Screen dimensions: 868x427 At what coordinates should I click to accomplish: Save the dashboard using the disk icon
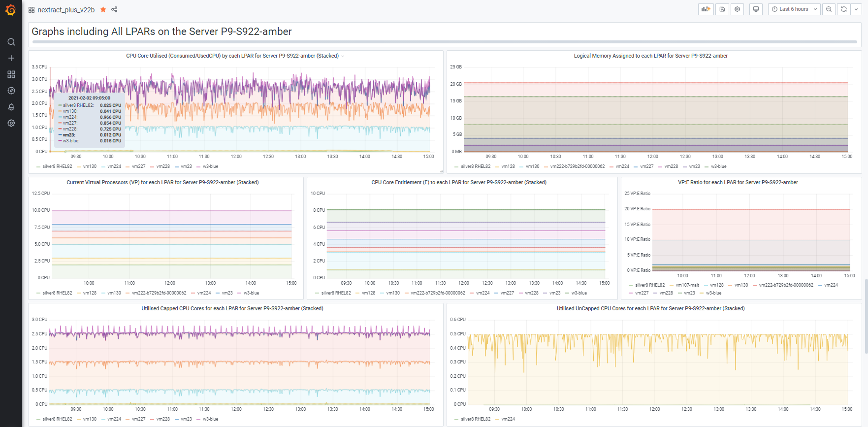click(722, 9)
